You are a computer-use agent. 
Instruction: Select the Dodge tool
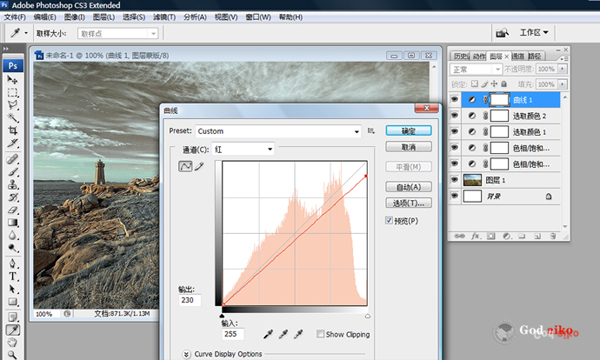pyautogui.click(x=13, y=248)
